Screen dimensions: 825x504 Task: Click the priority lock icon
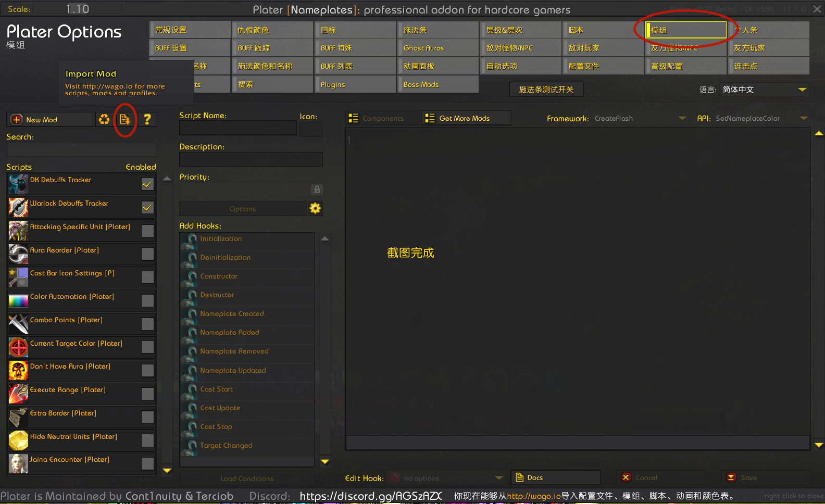point(317,190)
